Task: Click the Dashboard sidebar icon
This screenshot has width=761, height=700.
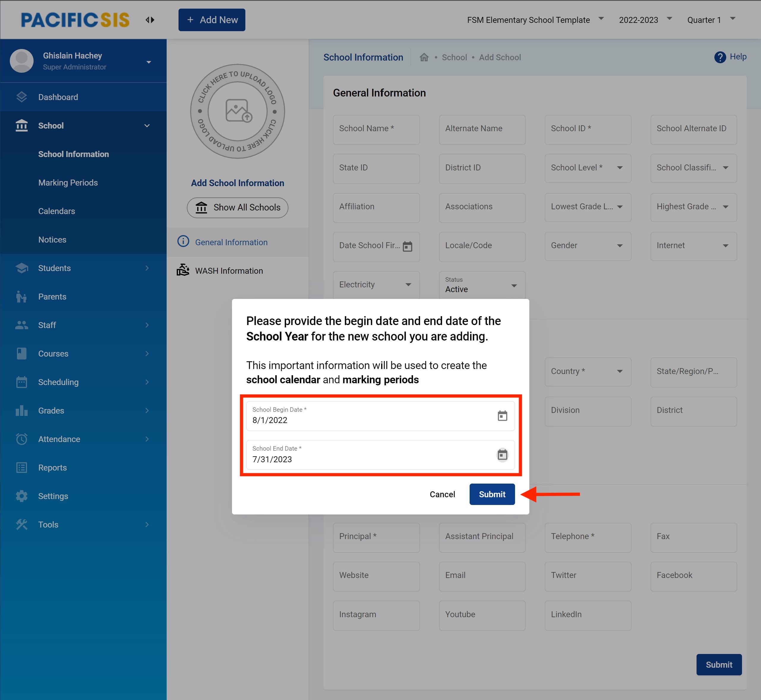Action: (22, 97)
